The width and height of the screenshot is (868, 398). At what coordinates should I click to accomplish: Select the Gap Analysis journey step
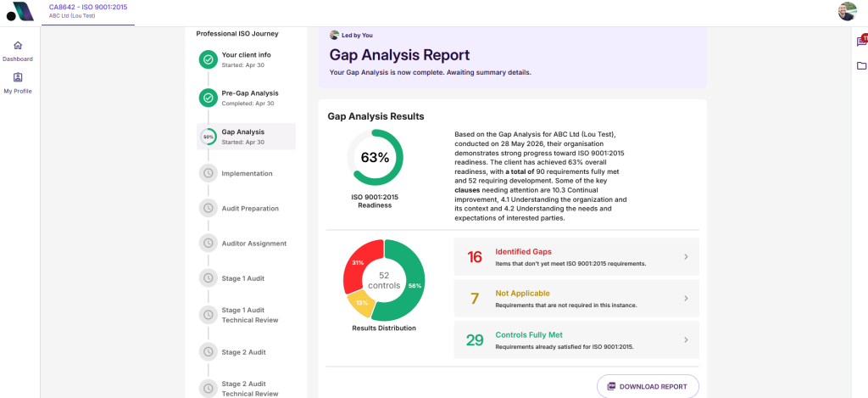[246, 137]
